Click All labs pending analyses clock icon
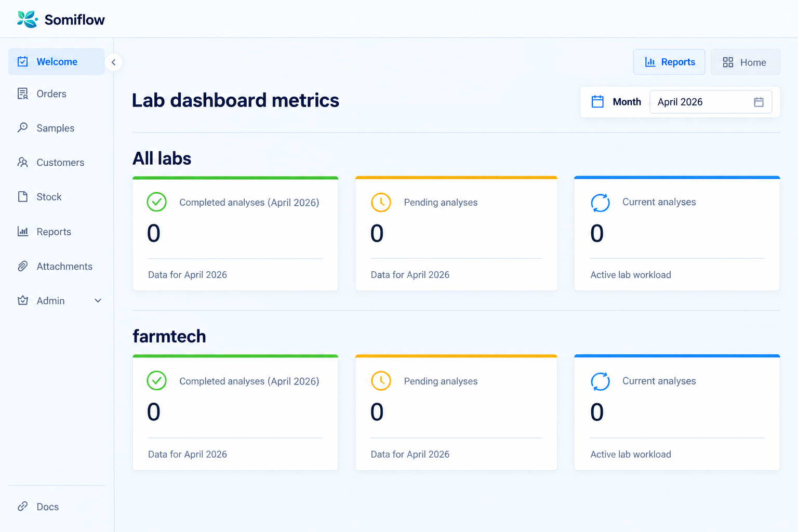Screen dimensions: 798x532 point(381,202)
